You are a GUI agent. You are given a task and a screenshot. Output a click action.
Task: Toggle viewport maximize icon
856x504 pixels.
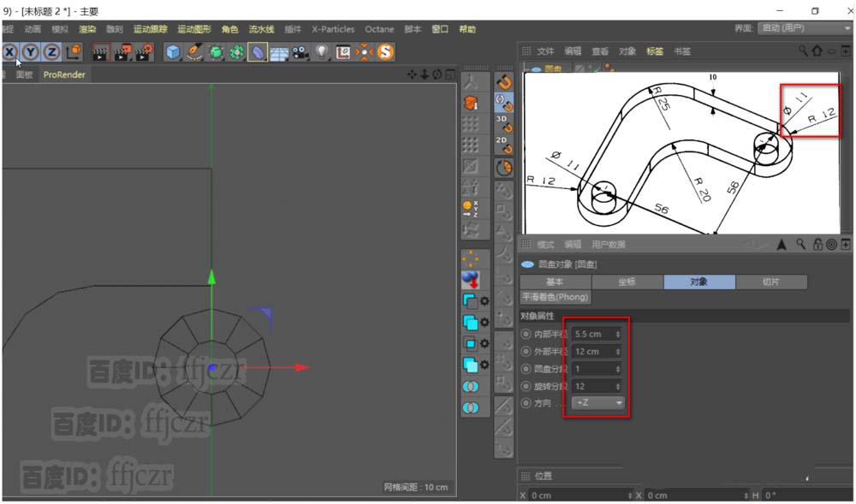tap(450, 74)
